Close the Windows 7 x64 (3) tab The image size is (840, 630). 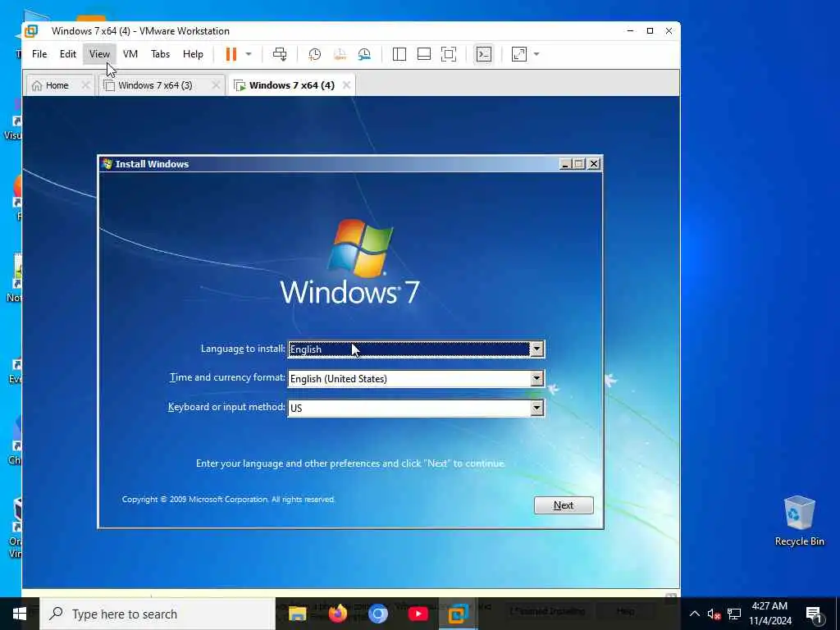pyautogui.click(x=216, y=85)
